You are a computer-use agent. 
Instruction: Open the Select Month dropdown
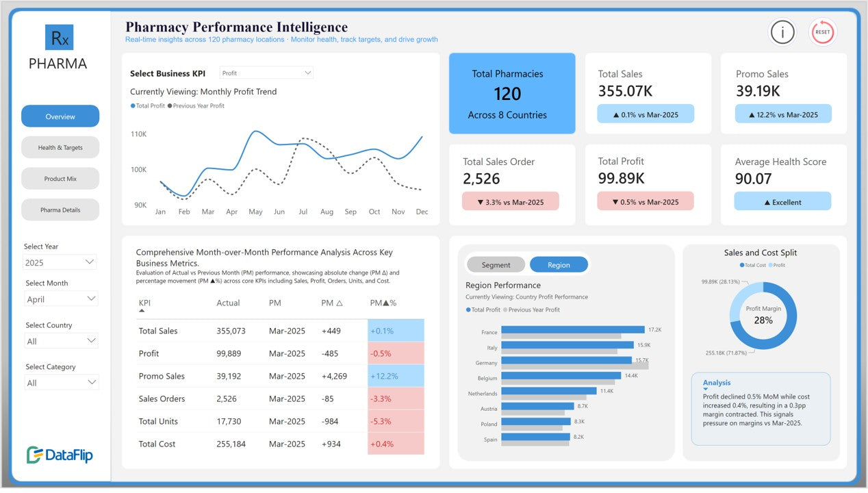pos(61,299)
